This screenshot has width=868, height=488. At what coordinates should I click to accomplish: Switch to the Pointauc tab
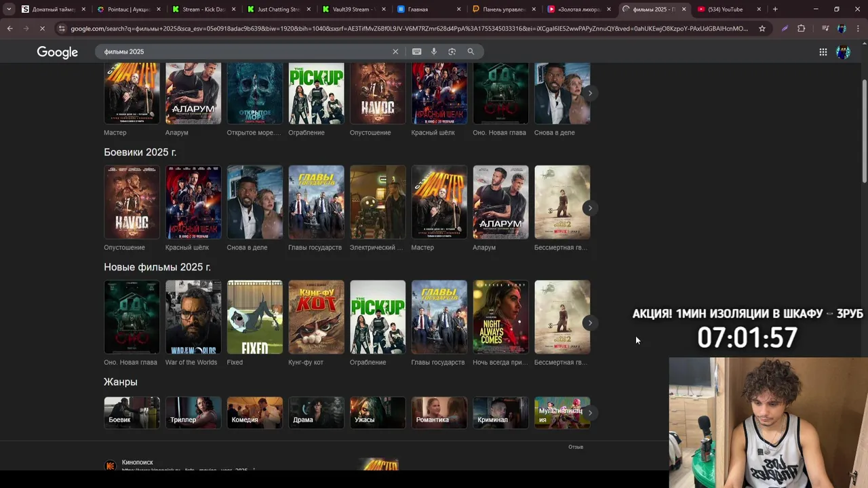pyautogui.click(x=130, y=9)
